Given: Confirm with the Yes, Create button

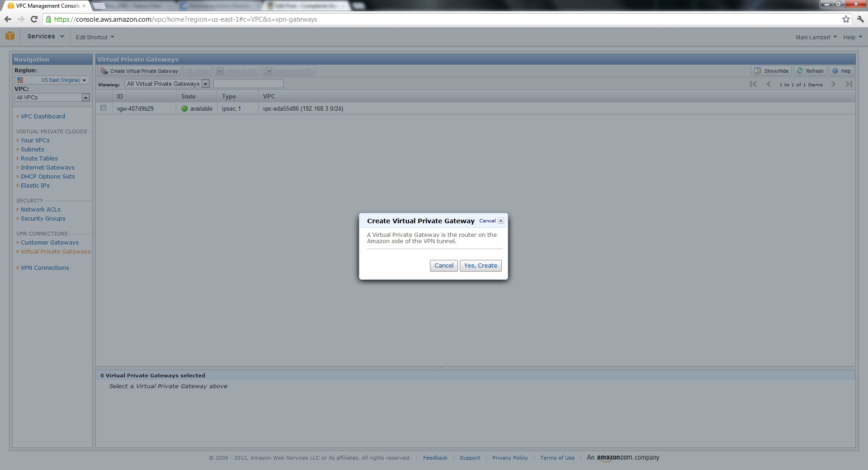Looking at the screenshot, I should [x=480, y=265].
